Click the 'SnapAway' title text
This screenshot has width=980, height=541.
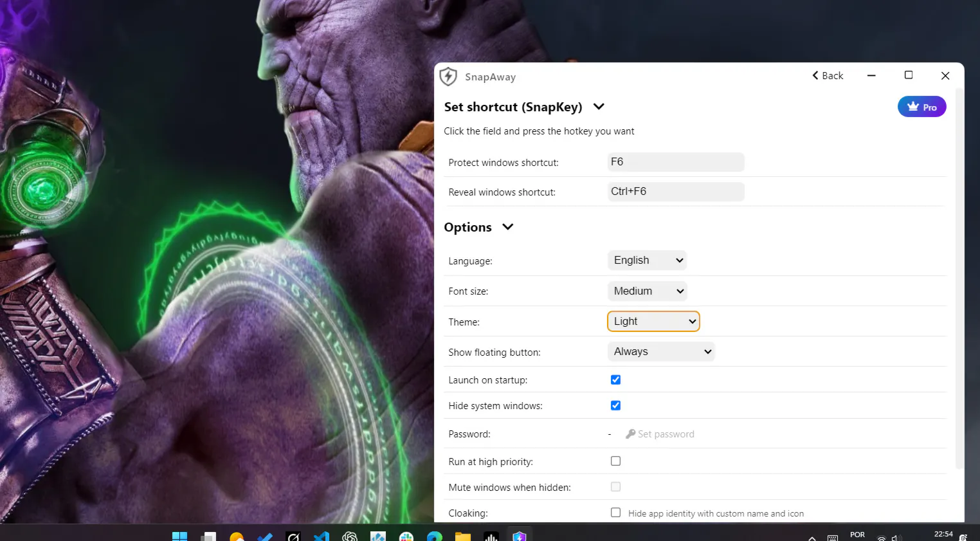point(490,77)
